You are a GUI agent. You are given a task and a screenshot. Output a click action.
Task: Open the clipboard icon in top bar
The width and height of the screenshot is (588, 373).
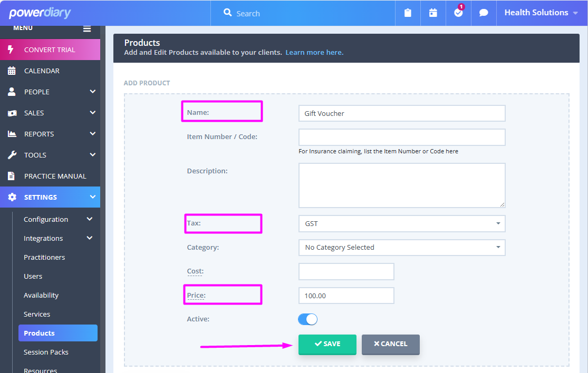[408, 13]
